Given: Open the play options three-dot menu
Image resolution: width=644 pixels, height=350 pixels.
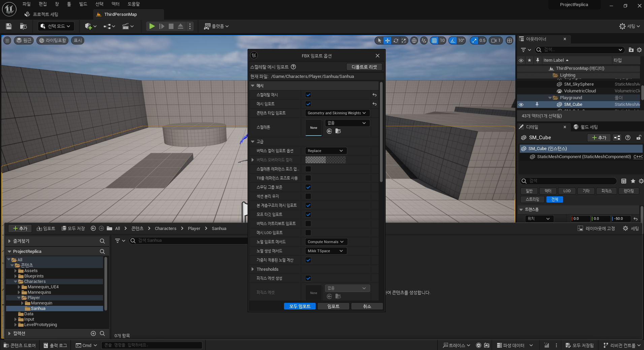Looking at the screenshot, I should pos(190,26).
